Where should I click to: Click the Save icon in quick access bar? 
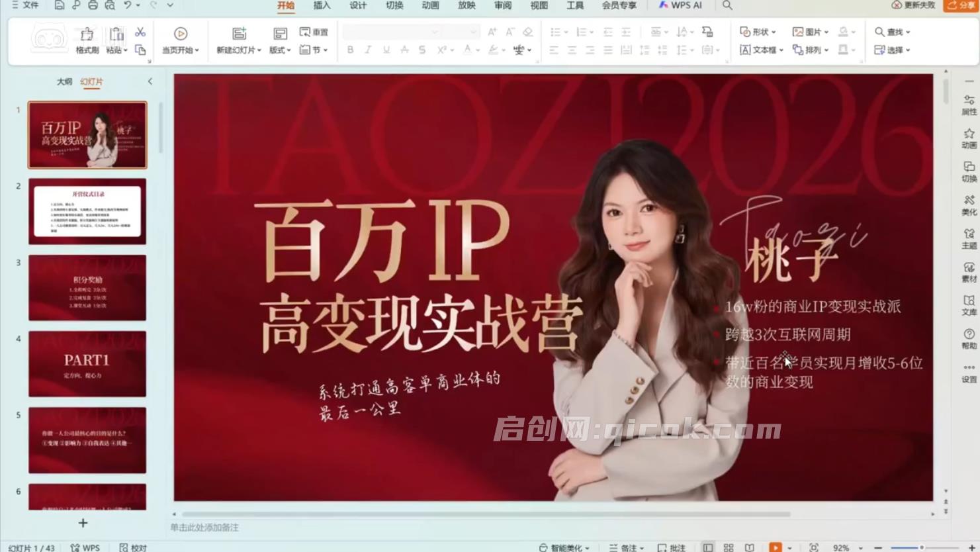tap(60, 5)
